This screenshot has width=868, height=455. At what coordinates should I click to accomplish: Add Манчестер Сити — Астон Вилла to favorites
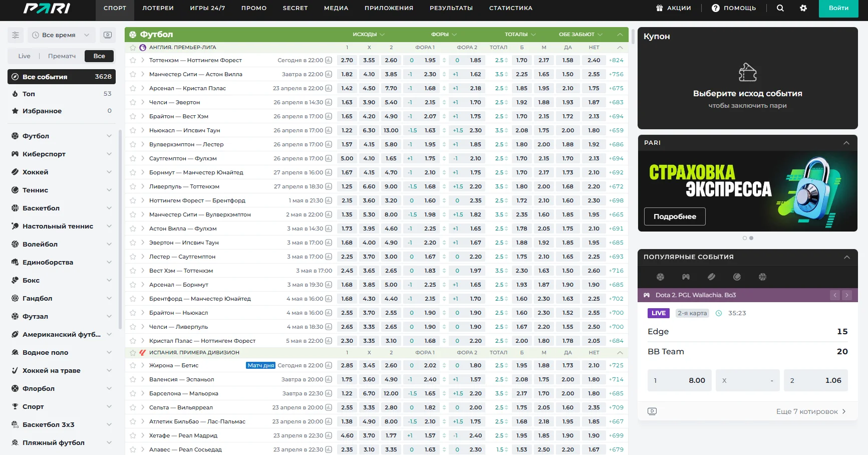click(133, 74)
